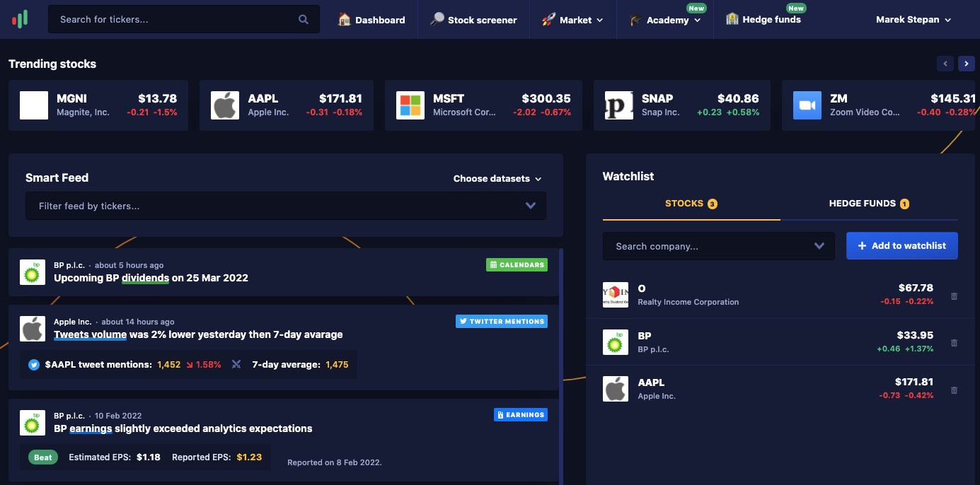Image resolution: width=980 pixels, height=485 pixels.
Task: Click the Watchlist heading
Action: [628, 177]
